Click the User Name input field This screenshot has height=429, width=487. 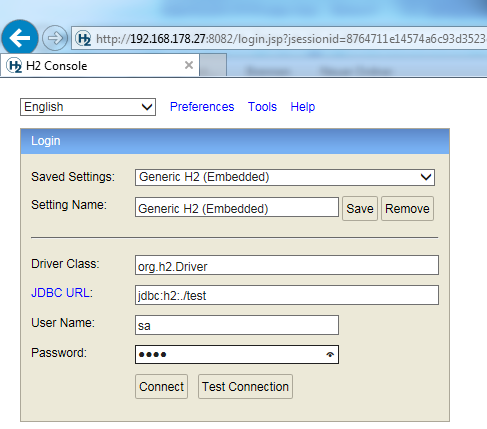(237, 325)
